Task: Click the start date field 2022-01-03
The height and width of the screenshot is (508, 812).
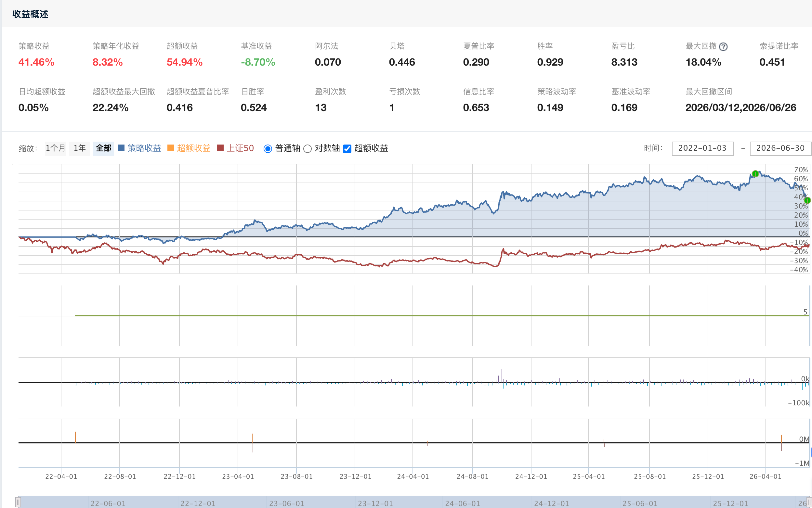Action: pyautogui.click(x=702, y=148)
